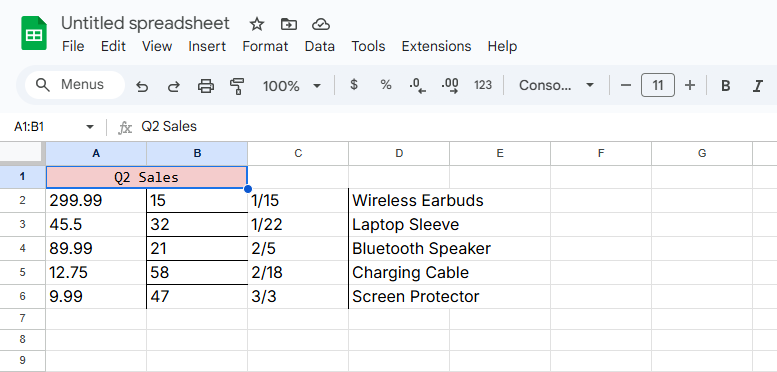Select cell with quantity 58

click(197, 272)
